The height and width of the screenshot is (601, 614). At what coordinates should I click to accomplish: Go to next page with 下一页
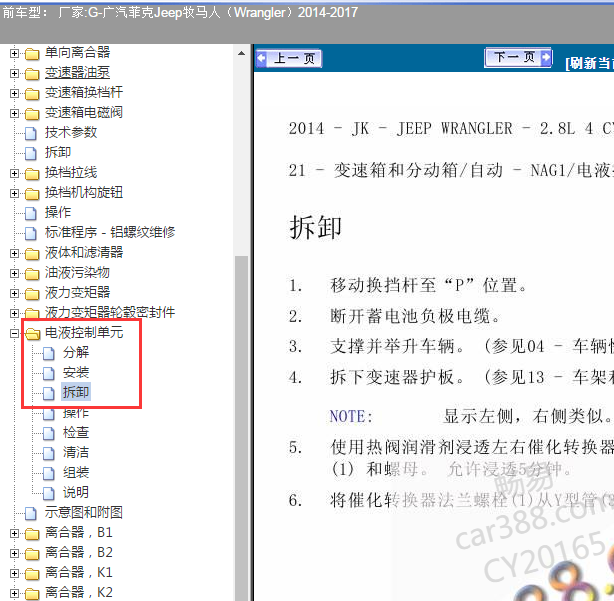tap(518, 58)
